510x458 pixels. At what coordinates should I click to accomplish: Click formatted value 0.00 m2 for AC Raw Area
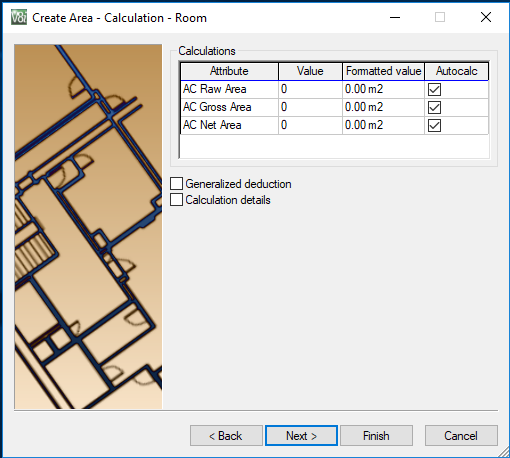pyautogui.click(x=384, y=89)
